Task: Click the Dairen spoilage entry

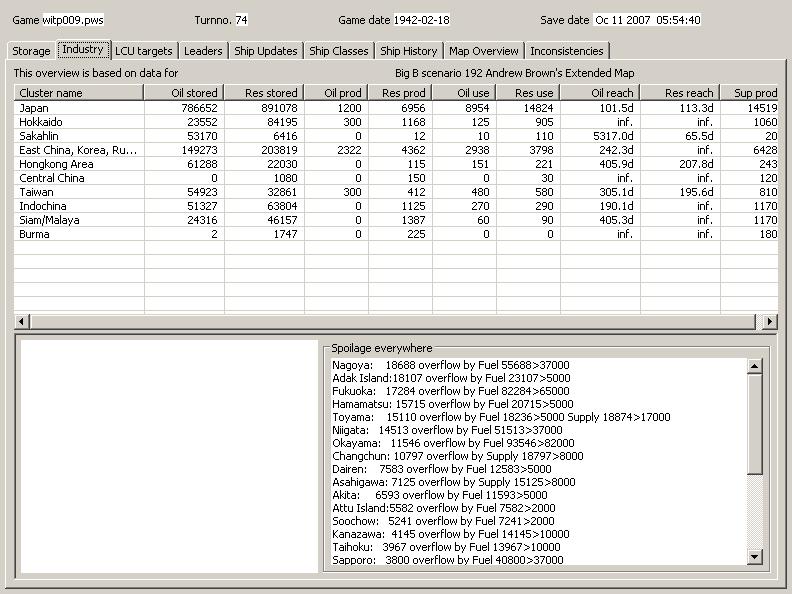Action: pyautogui.click(x=441, y=469)
